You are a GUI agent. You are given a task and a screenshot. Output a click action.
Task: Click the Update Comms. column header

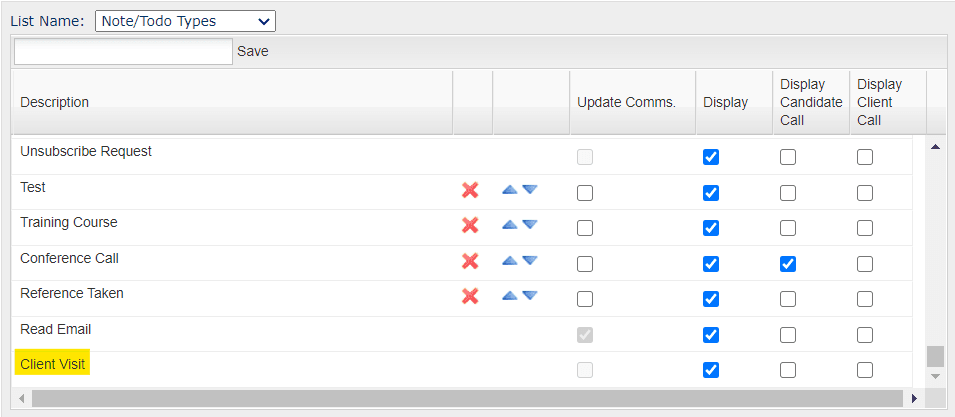[x=626, y=102]
